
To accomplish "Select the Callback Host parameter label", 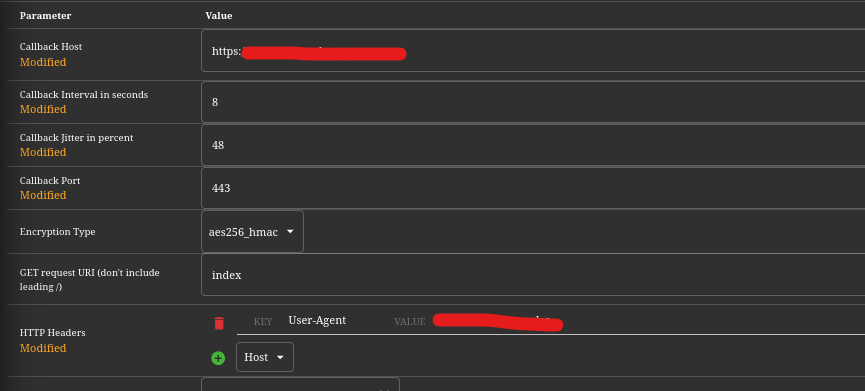I will (x=51, y=47).
